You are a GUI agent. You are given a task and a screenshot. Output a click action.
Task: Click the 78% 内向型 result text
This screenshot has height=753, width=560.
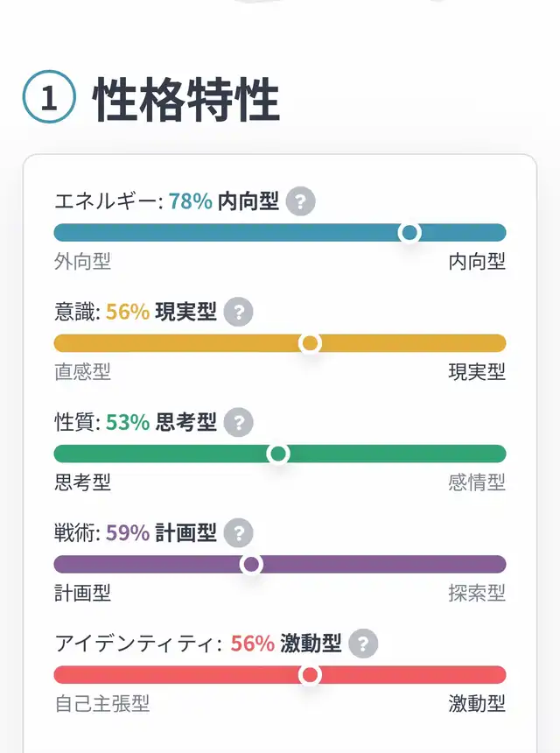(x=224, y=201)
